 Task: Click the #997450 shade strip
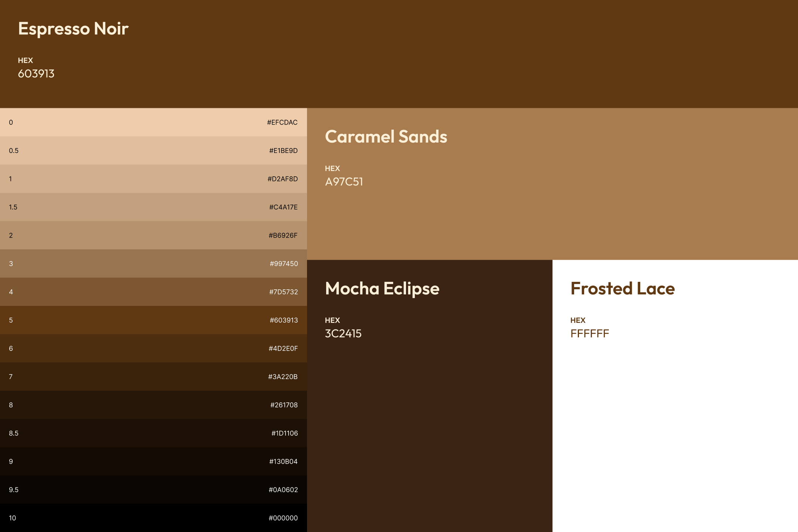click(x=153, y=264)
